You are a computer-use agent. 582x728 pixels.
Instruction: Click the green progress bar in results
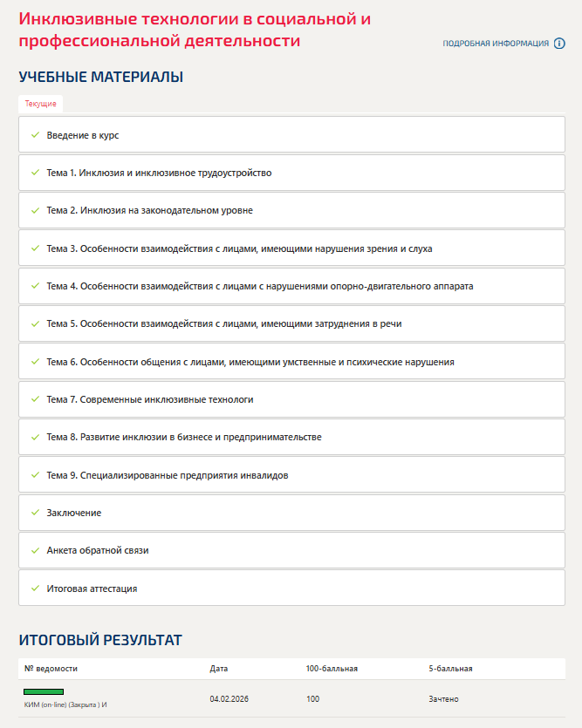44,692
